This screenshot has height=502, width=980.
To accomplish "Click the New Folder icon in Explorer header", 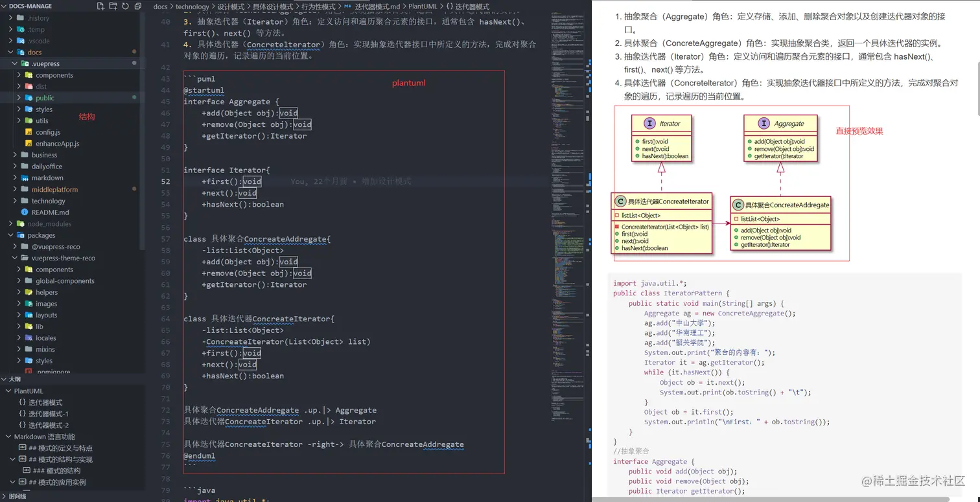I will point(113,6).
